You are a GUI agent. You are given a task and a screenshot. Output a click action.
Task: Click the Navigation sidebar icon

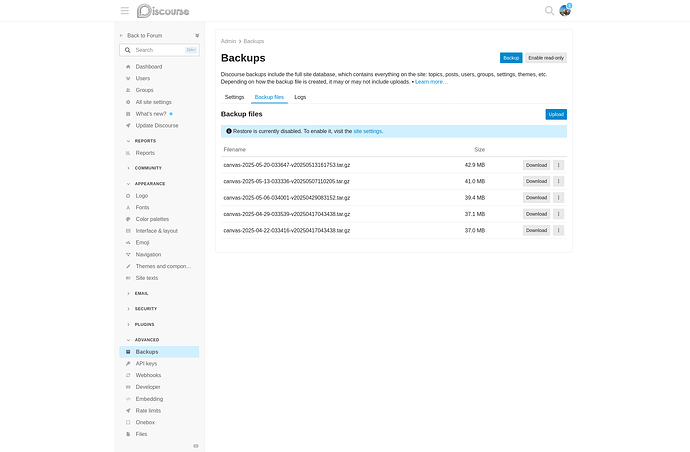pos(128,254)
